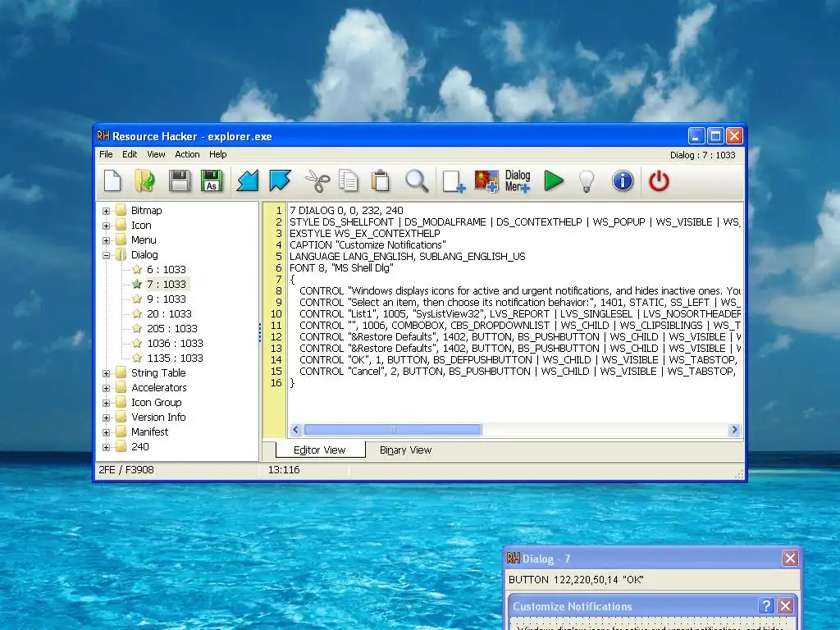
Task: Click the FONT 8, "MS Shell Dlg" line
Action: tap(341, 268)
